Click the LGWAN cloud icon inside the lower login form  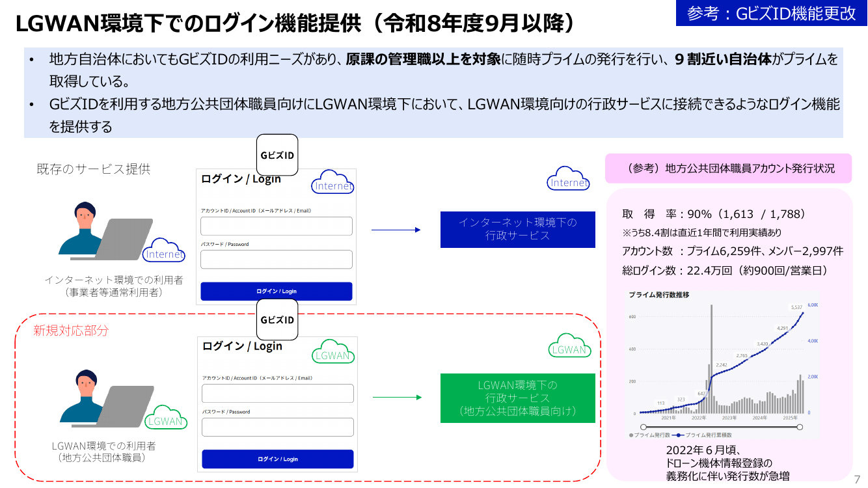click(333, 351)
